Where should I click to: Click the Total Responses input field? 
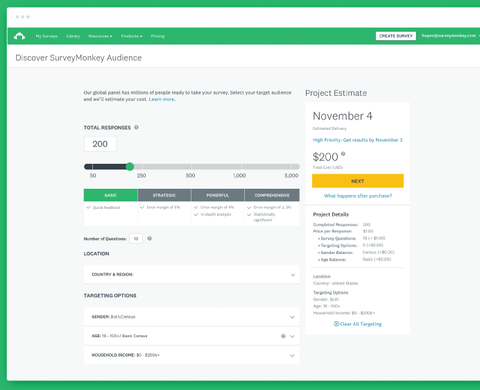pyautogui.click(x=100, y=144)
